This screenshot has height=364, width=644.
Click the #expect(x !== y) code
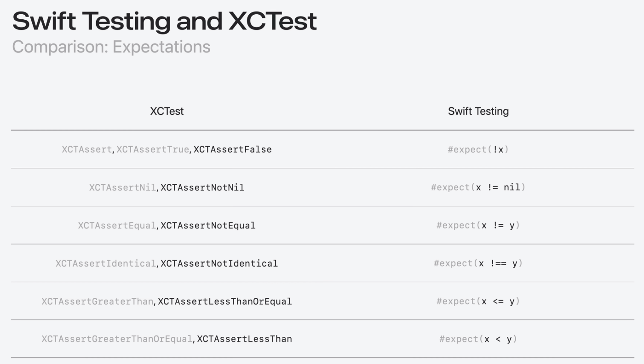pyautogui.click(x=478, y=263)
